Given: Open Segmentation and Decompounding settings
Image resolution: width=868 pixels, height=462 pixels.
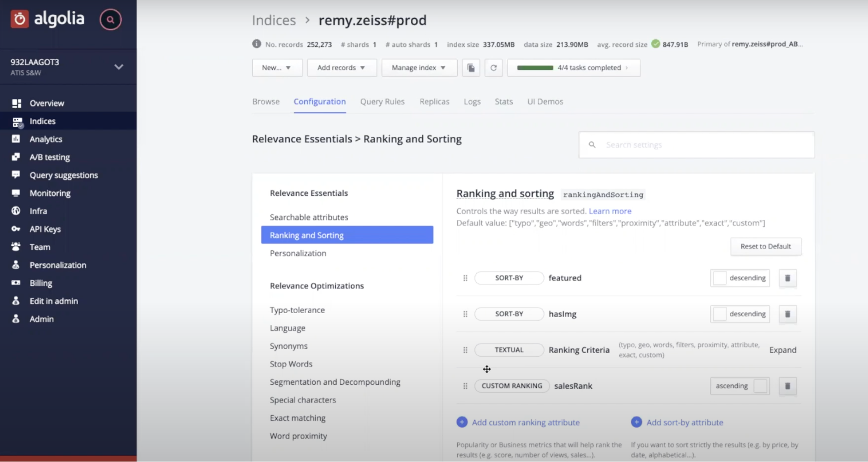Looking at the screenshot, I should point(335,382).
